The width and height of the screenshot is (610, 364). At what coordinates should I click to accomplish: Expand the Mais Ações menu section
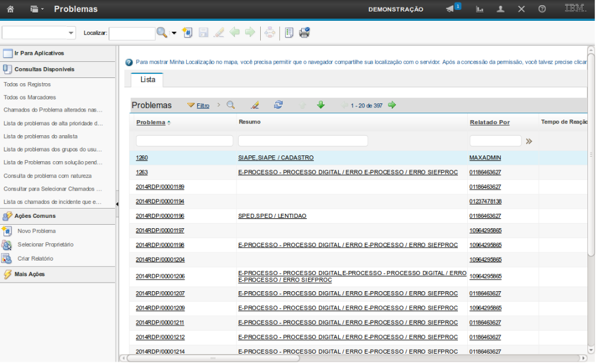pyautogui.click(x=29, y=274)
